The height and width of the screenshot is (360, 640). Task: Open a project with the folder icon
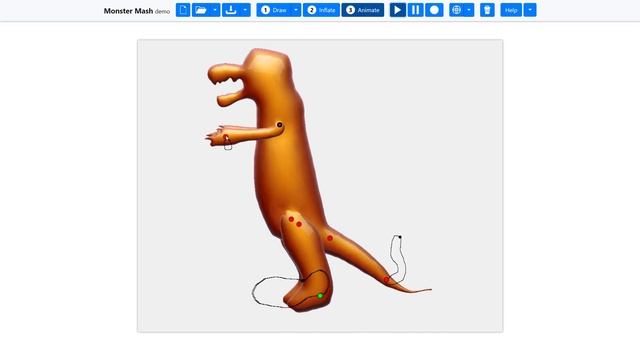[x=201, y=10]
